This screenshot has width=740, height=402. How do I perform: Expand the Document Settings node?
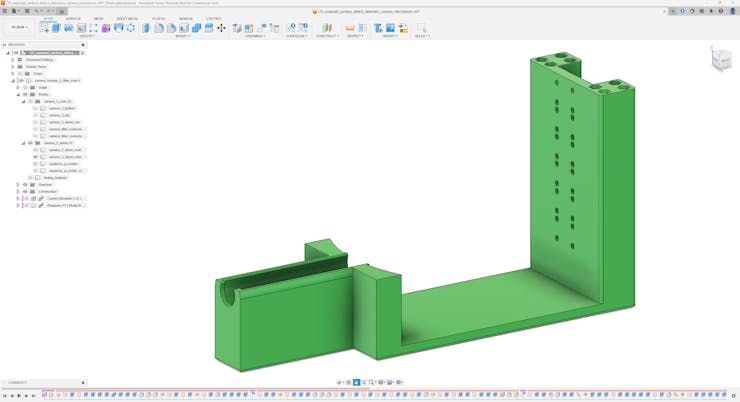(13, 60)
